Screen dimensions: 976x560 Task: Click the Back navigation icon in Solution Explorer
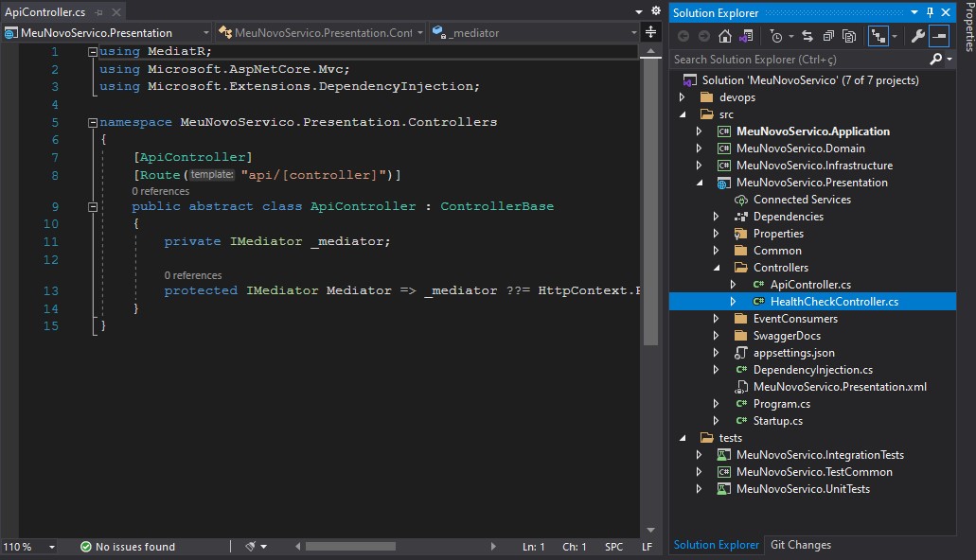(683, 36)
